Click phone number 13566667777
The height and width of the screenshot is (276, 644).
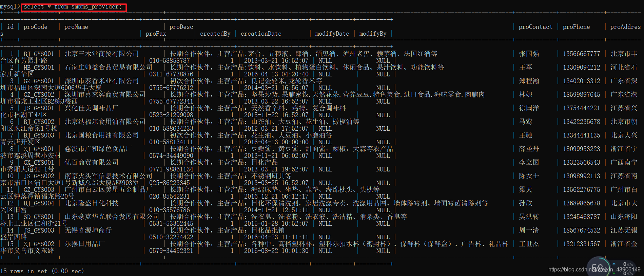point(582,54)
